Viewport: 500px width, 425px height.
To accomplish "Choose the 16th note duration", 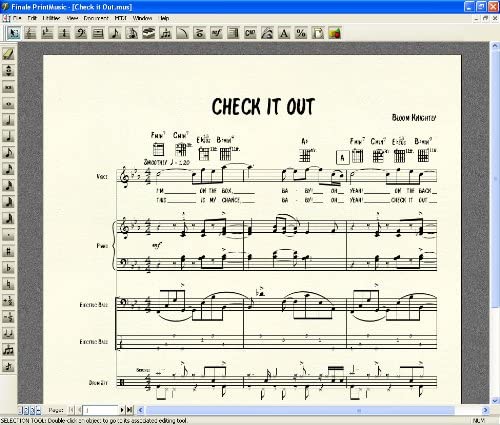I will pyautogui.click(x=8, y=169).
